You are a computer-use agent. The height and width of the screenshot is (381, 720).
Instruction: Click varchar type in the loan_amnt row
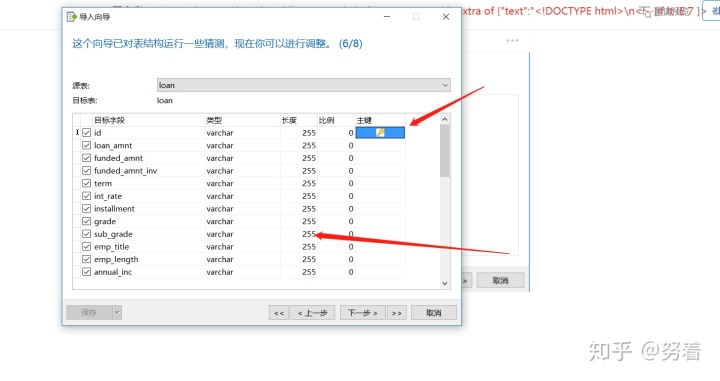[x=220, y=146]
